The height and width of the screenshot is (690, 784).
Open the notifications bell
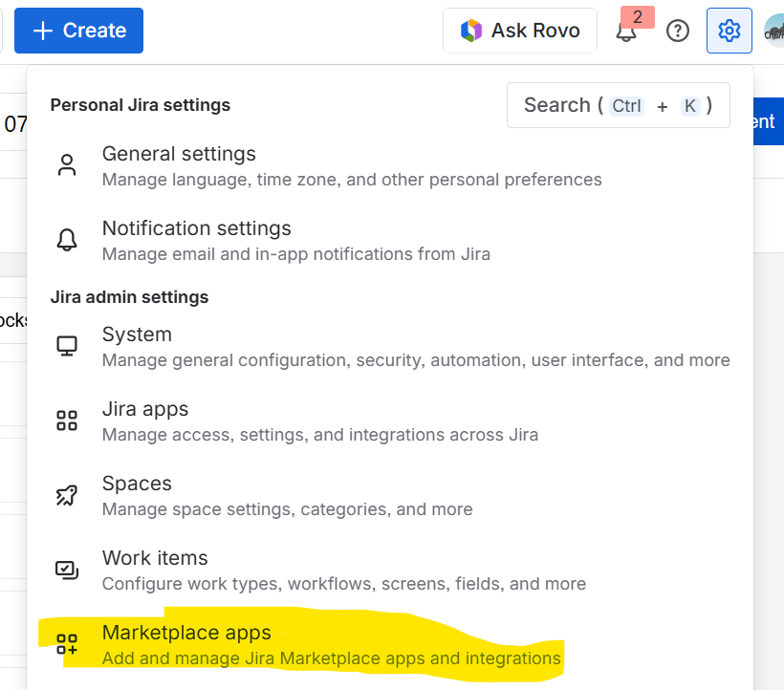point(625,32)
